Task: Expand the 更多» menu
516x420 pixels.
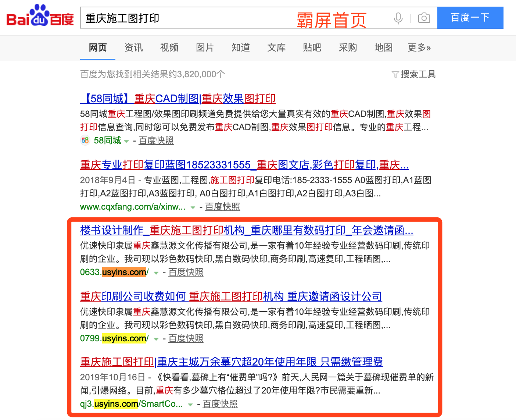Action: click(x=419, y=47)
